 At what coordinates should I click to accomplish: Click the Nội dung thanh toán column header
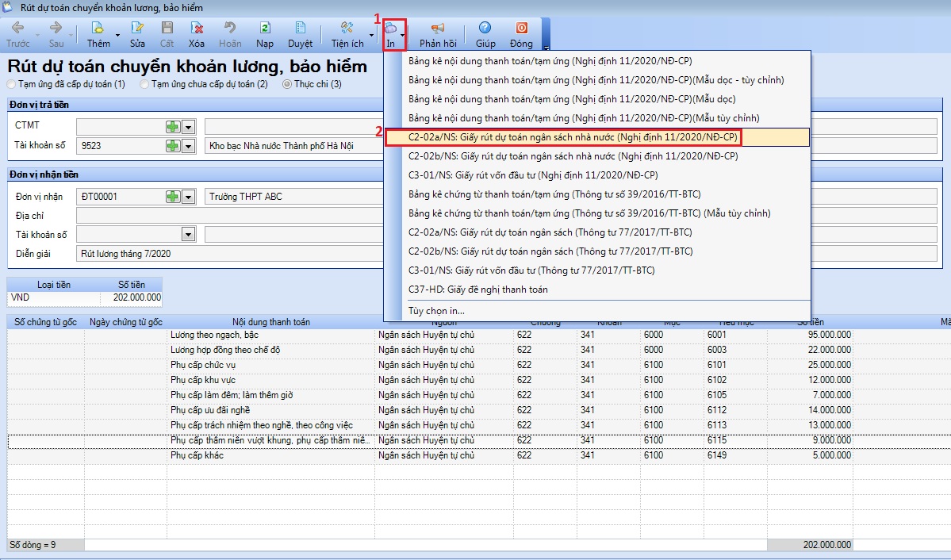(271, 322)
